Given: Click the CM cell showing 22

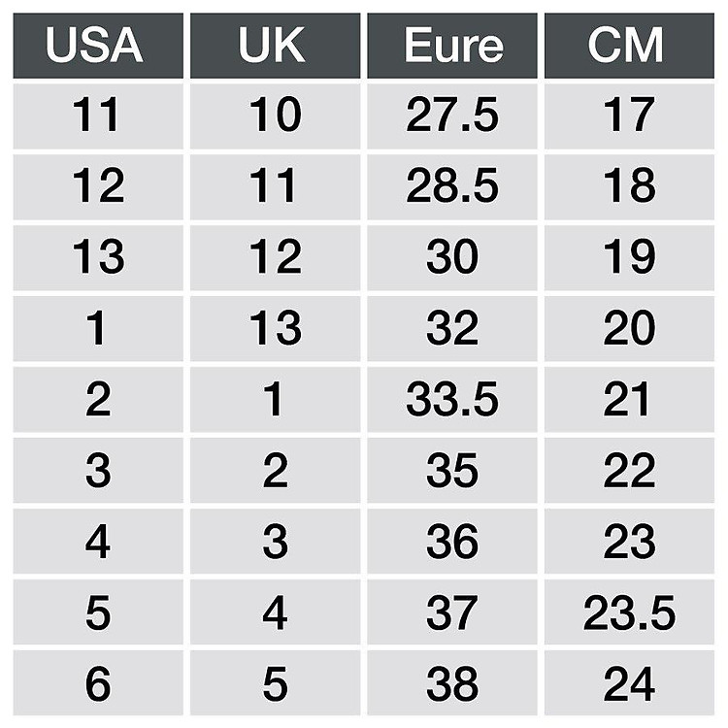Looking at the screenshot, I should 629,472.
